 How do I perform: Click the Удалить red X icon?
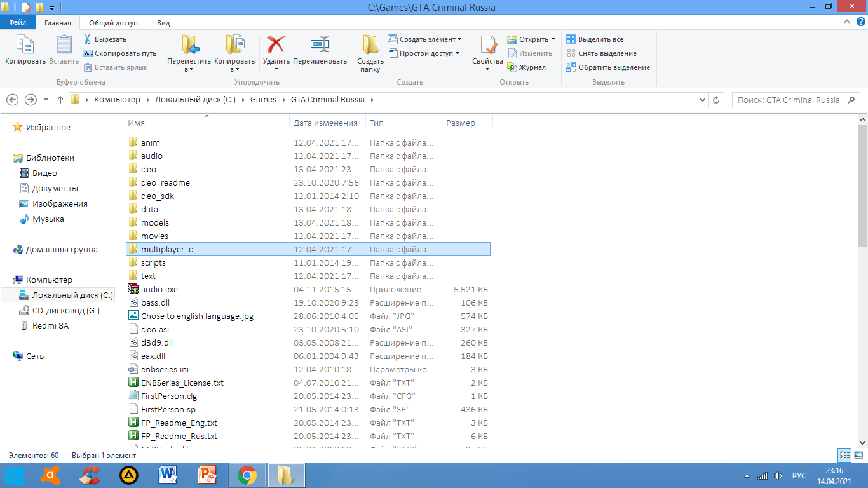click(x=276, y=44)
